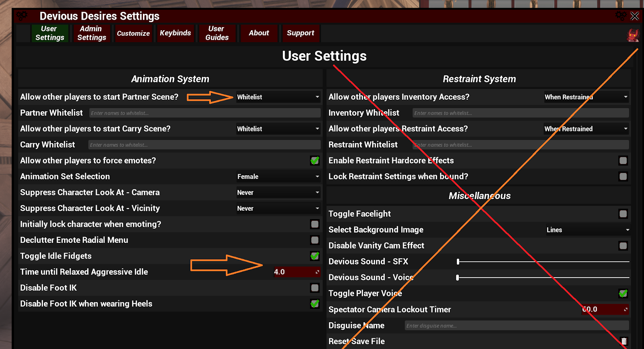Click the Devious Sound SFX slider

click(x=543, y=262)
